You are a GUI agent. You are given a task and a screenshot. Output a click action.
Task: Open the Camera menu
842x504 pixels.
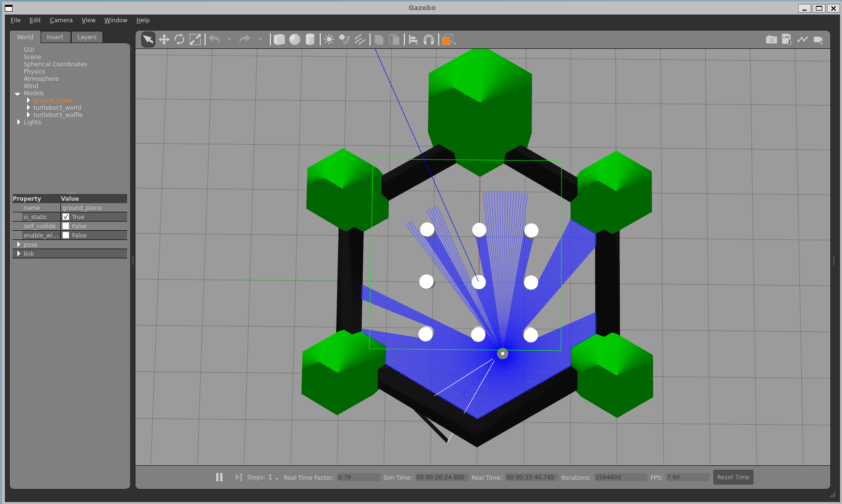[x=61, y=20]
